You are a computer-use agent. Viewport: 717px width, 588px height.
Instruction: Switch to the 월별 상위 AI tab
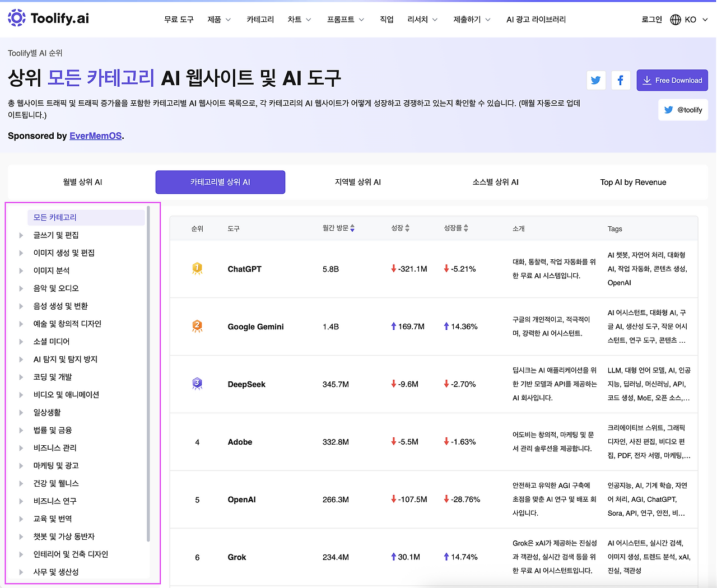(x=82, y=182)
